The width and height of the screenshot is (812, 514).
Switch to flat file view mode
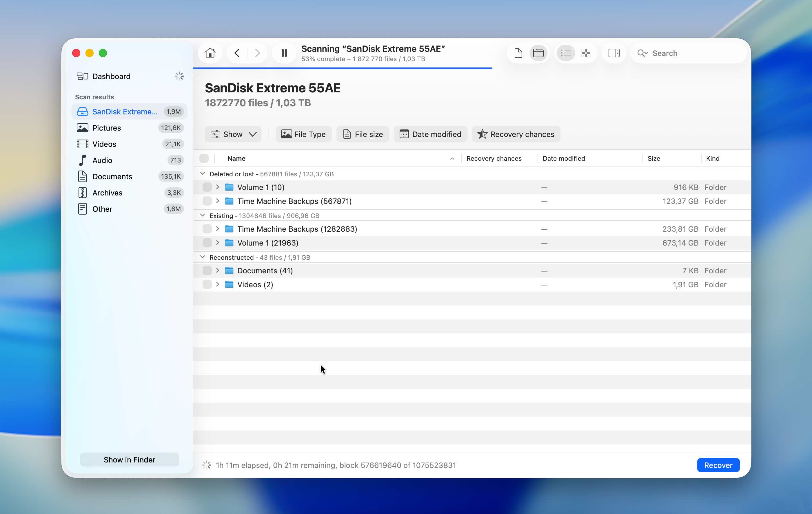point(518,53)
